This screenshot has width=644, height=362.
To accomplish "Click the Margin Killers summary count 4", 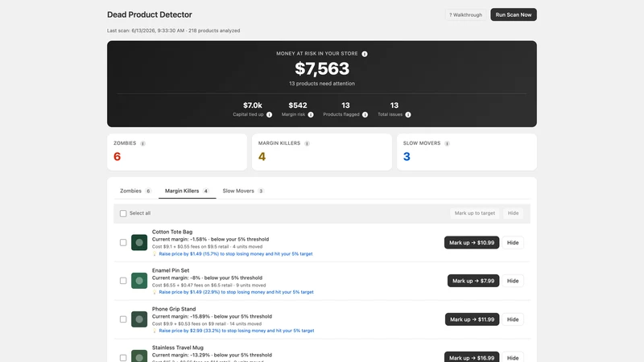I will click(x=262, y=156).
